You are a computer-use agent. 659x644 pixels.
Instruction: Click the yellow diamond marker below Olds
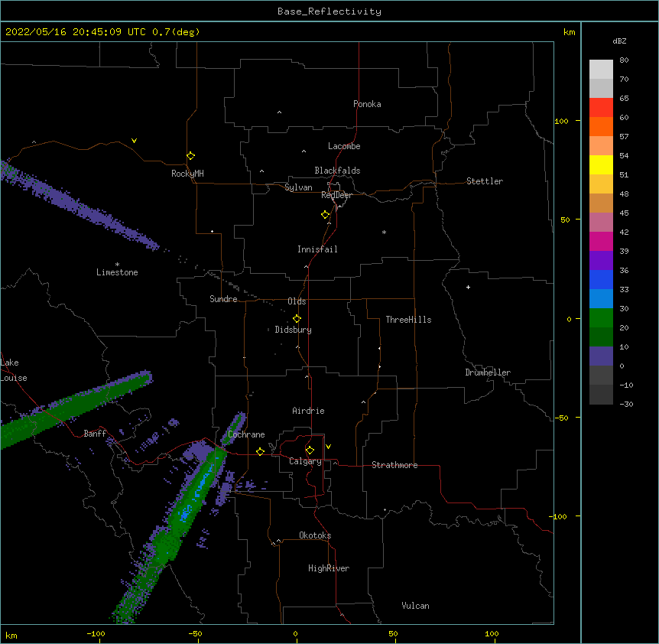point(297,319)
